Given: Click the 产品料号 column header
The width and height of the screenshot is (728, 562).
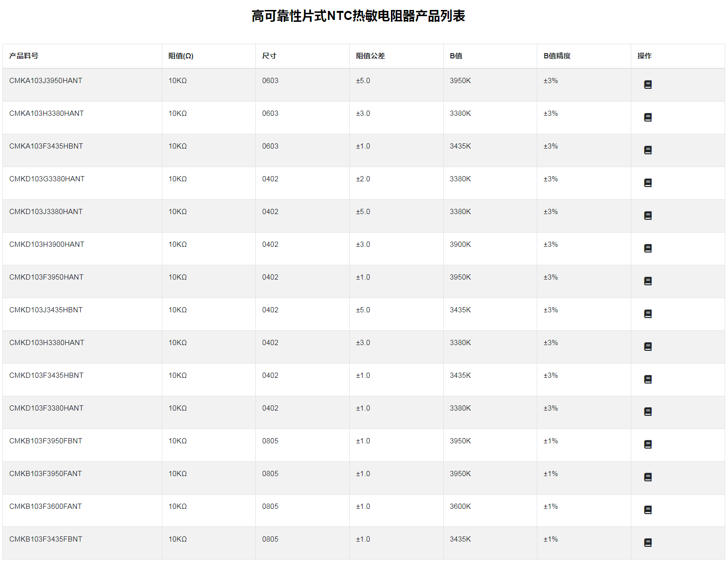Looking at the screenshot, I should (x=24, y=56).
